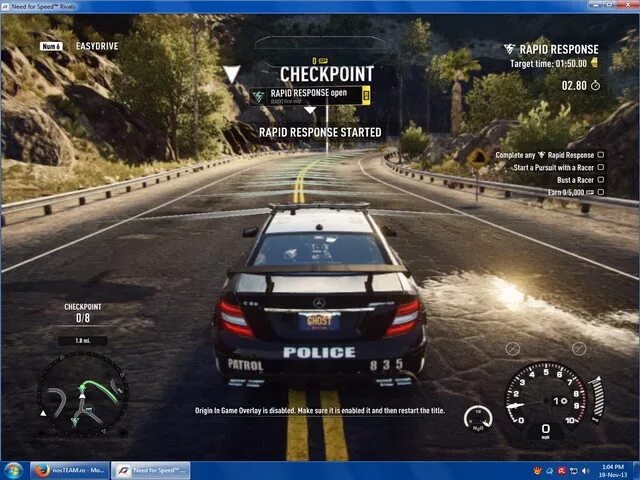Select the RAPID RESPONSE open event banner
The height and width of the screenshot is (480, 640).
[x=310, y=96]
